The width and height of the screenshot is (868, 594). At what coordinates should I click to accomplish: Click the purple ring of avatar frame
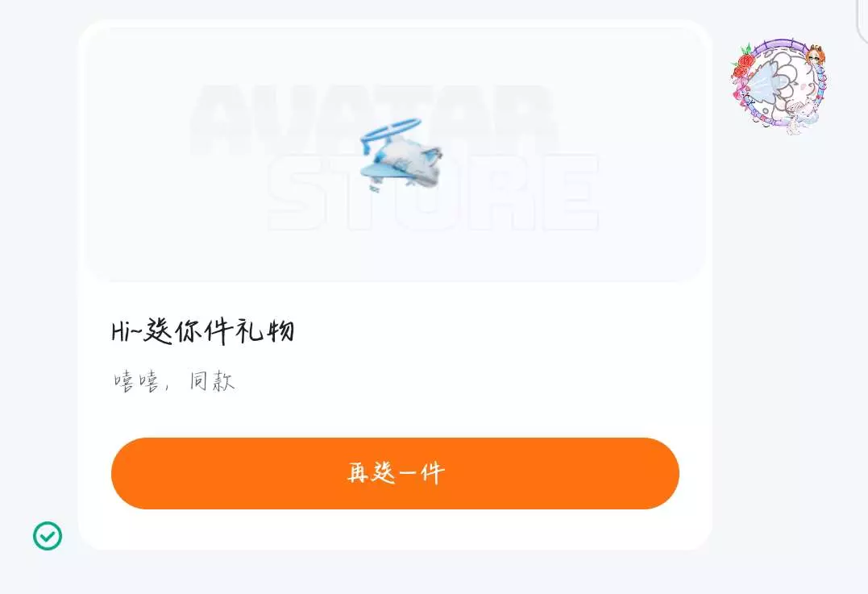779,44
